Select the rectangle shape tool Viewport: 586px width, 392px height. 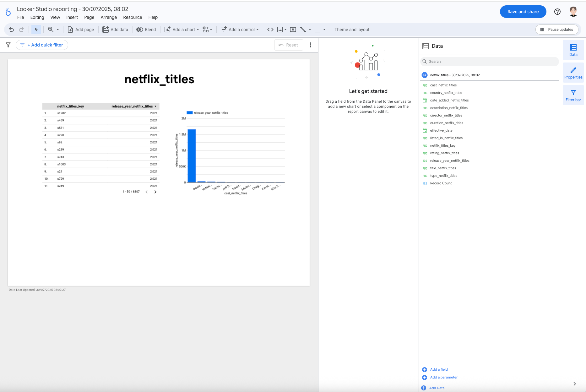317,30
